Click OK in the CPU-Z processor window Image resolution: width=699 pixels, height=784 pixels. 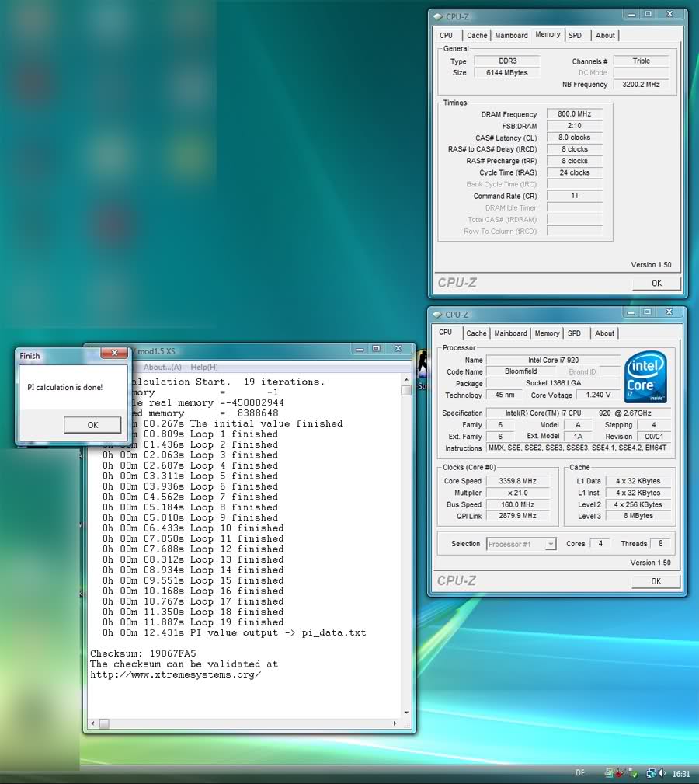click(x=656, y=581)
